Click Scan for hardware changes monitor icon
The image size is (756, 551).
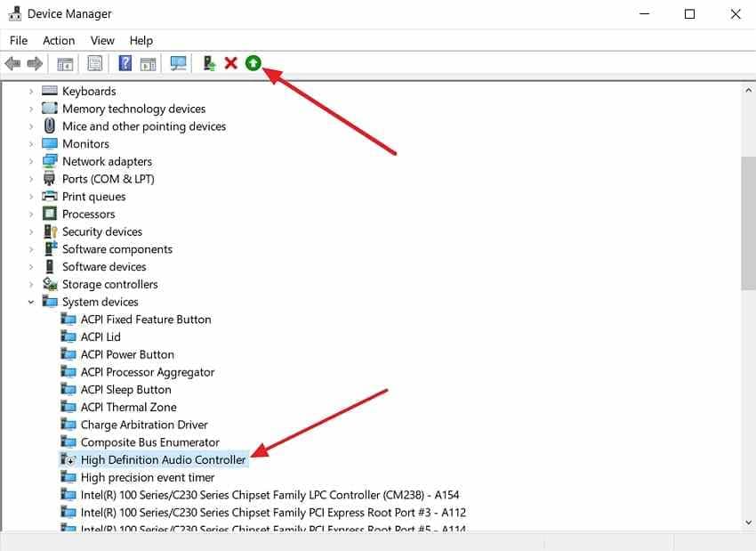[179, 63]
